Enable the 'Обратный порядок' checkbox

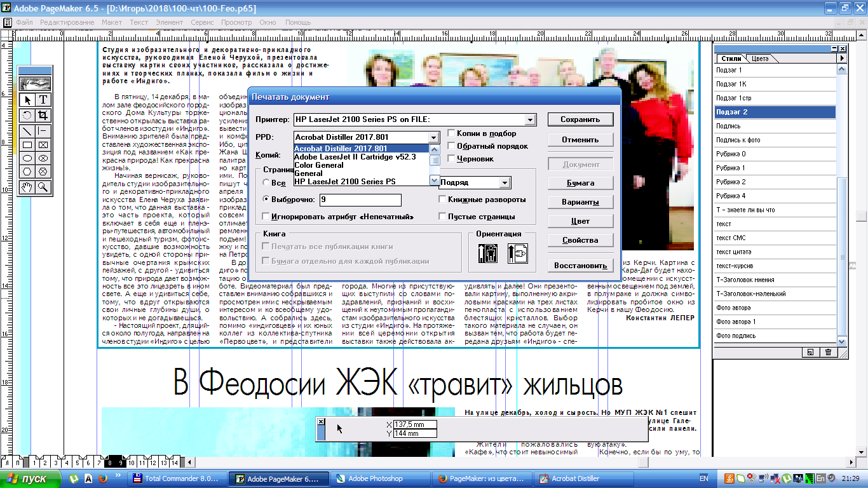[x=451, y=146]
